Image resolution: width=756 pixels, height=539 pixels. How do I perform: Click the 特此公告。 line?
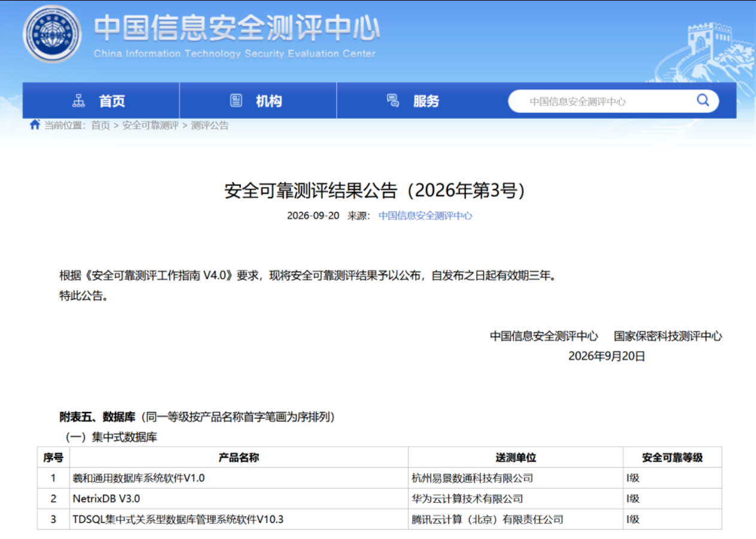(83, 296)
